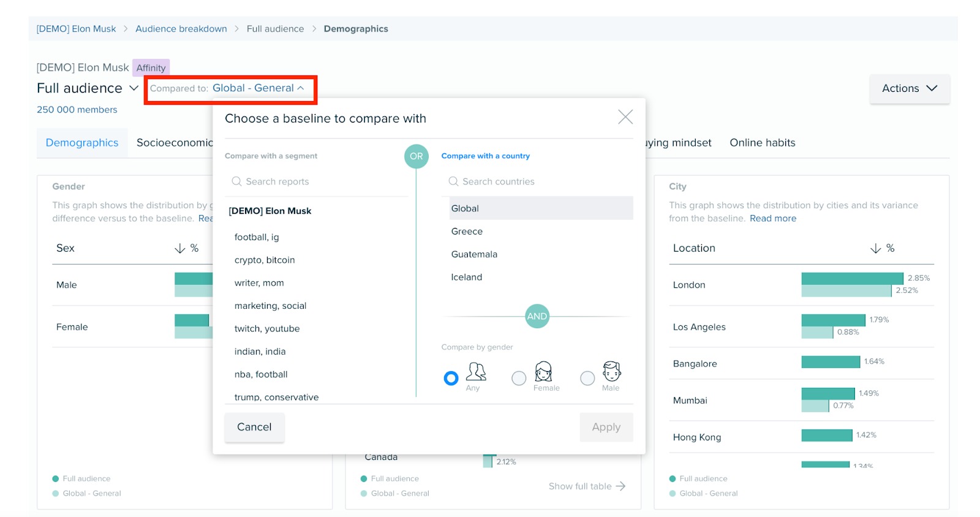980x517 pixels.
Task: Select the crypto, bitcoin segment
Action: (x=265, y=260)
